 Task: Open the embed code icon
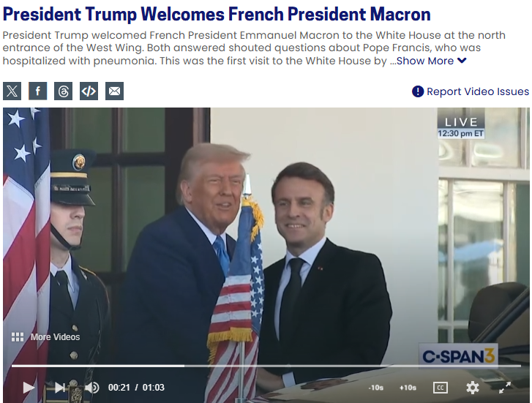[x=89, y=91]
